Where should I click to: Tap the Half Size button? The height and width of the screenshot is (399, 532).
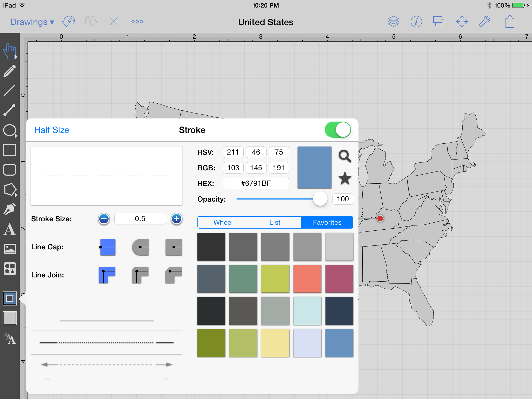pos(52,130)
